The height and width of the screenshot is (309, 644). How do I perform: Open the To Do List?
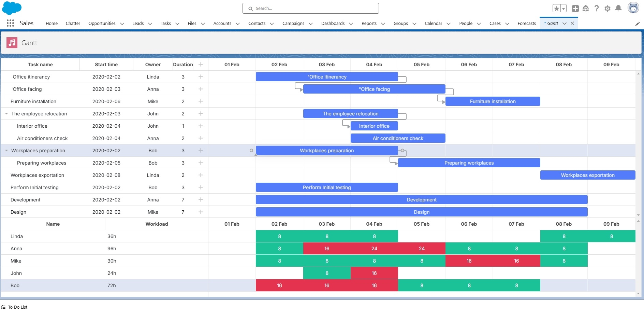click(x=18, y=307)
